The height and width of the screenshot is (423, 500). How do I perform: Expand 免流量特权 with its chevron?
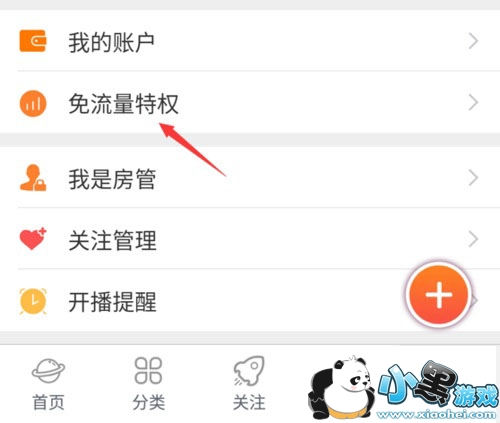[473, 102]
